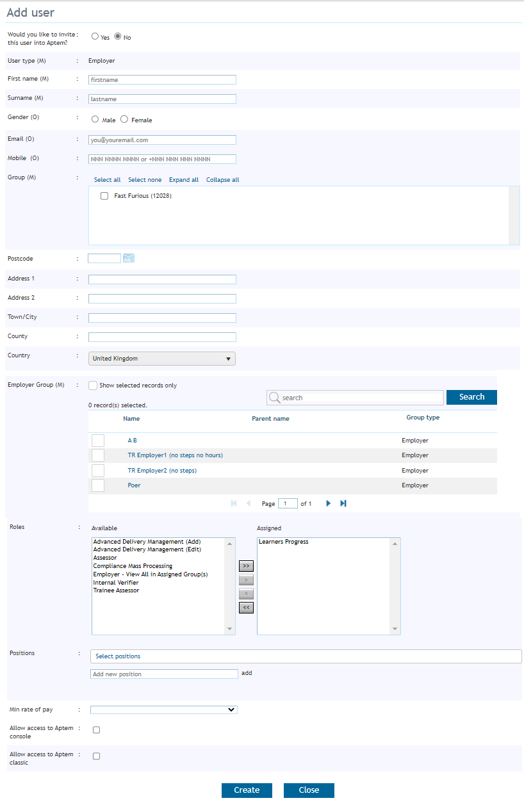
Task: Select Compliance Mass Processing role
Action: [133, 566]
